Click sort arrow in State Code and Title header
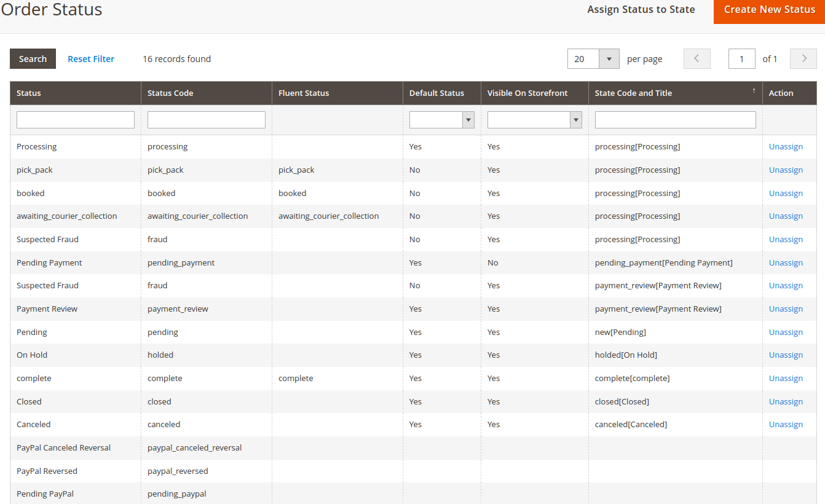 tap(754, 91)
